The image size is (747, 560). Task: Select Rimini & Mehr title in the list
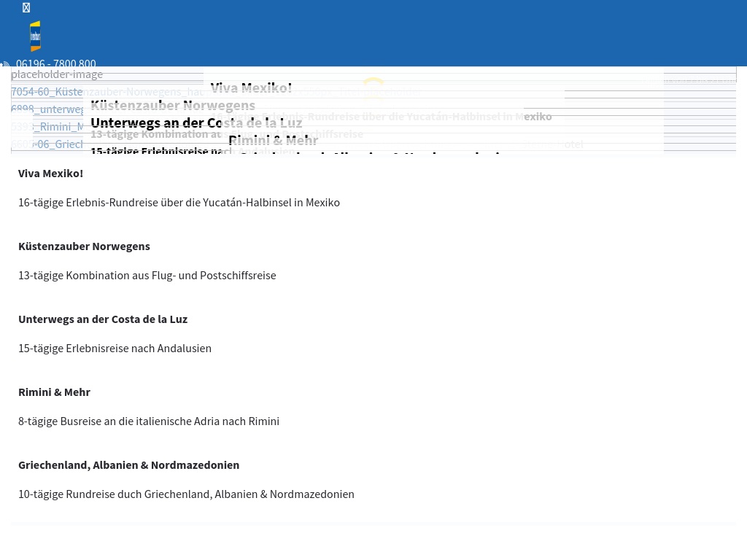point(54,392)
